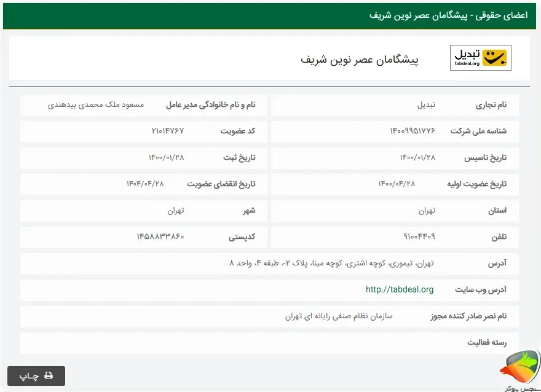The width and height of the screenshot is (541, 392).
Task: Select the تهران value in the شهر row
Action: 176,210
